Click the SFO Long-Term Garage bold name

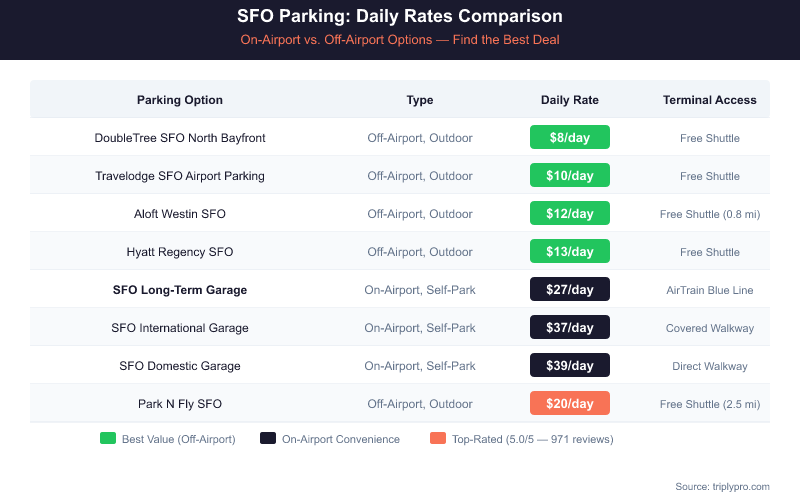click(180, 290)
